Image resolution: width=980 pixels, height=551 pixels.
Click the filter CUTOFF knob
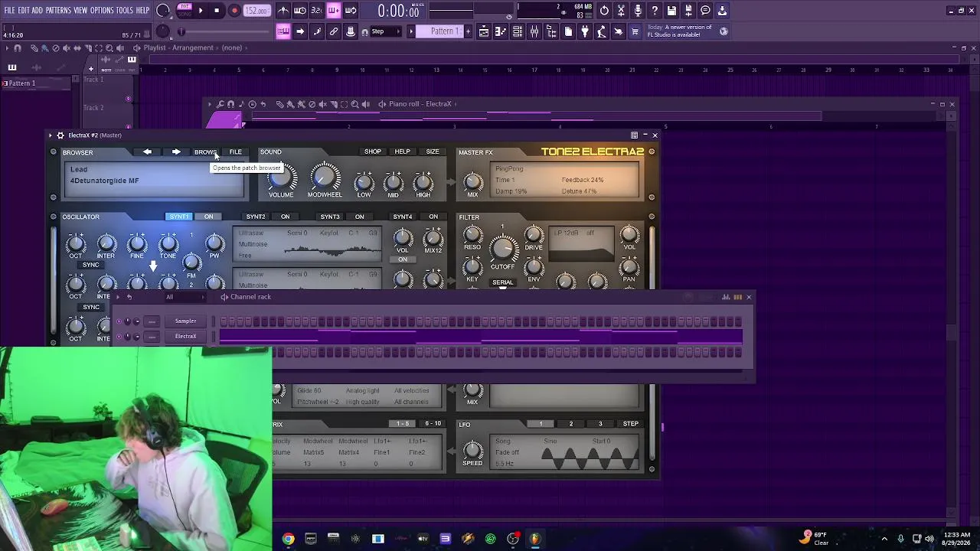[x=503, y=247]
